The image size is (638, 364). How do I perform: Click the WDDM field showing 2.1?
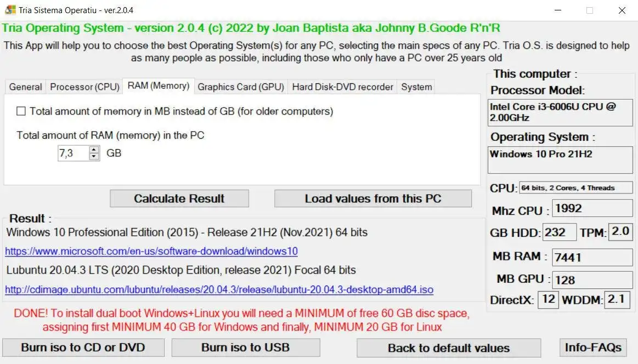pyautogui.click(x=617, y=300)
